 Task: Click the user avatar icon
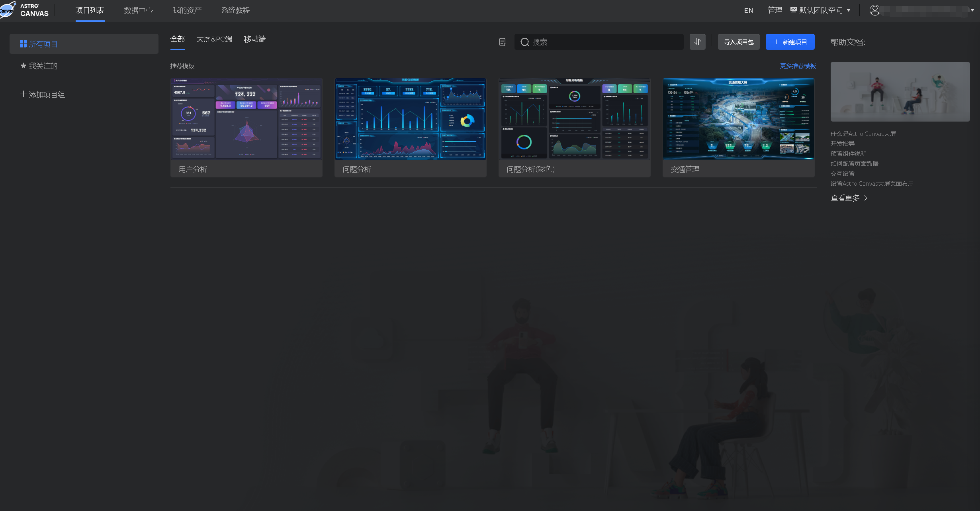874,10
